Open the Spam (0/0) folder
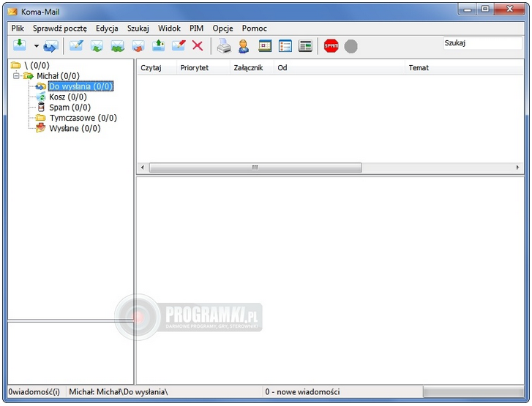Viewport: 532px width, 406px height. [x=70, y=108]
